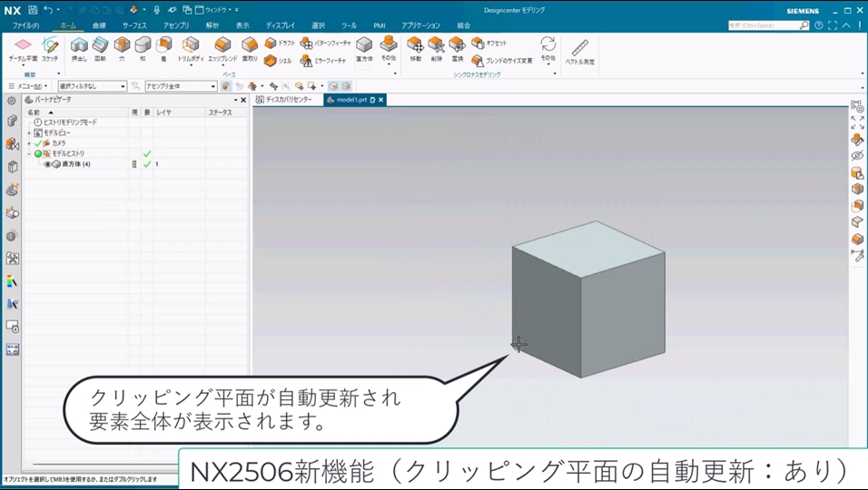Click the スケッチ (Sketch) tool icon
Image resolution: width=868 pixels, height=490 pixels.
[50, 46]
